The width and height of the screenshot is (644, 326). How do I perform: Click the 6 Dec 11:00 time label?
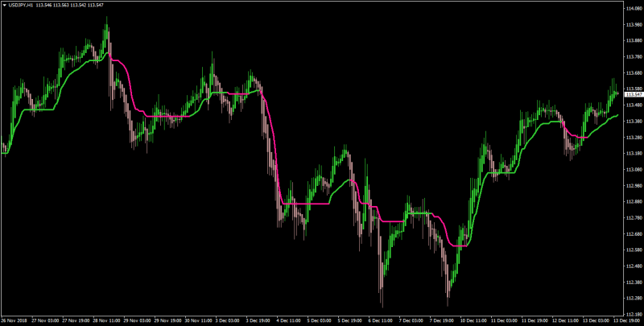[x=378, y=320]
